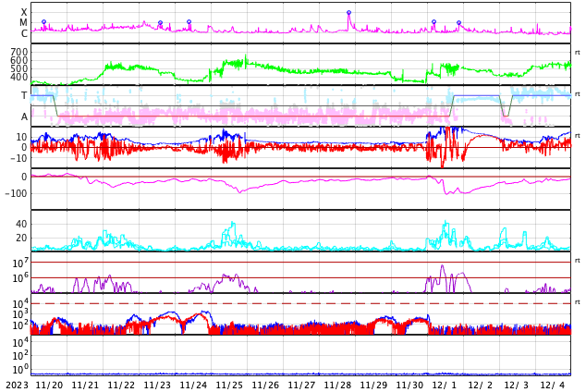Click the 40 density axis label
586x392 pixels.
(x=21, y=225)
